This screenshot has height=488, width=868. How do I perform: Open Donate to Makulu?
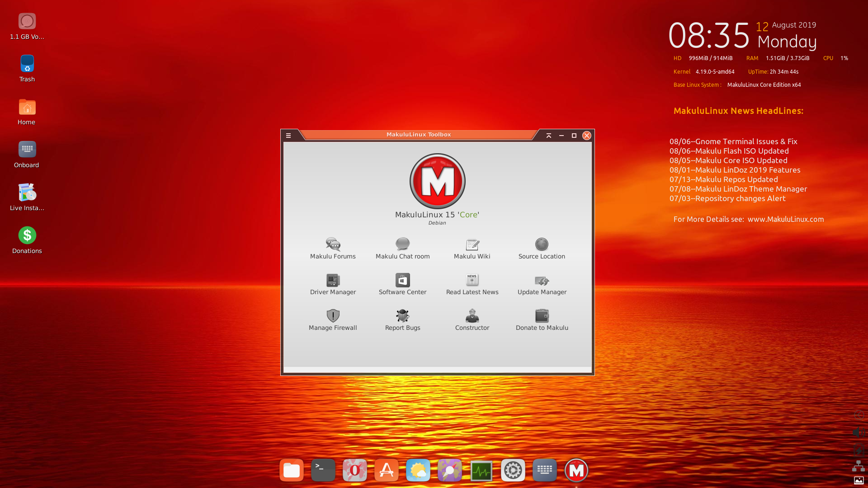(x=542, y=320)
